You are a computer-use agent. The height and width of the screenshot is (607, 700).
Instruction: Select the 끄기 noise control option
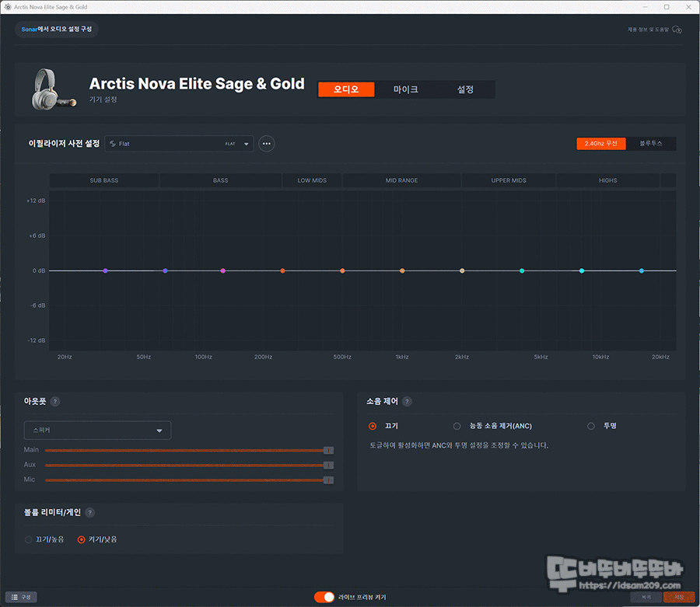pyautogui.click(x=373, y=427)
